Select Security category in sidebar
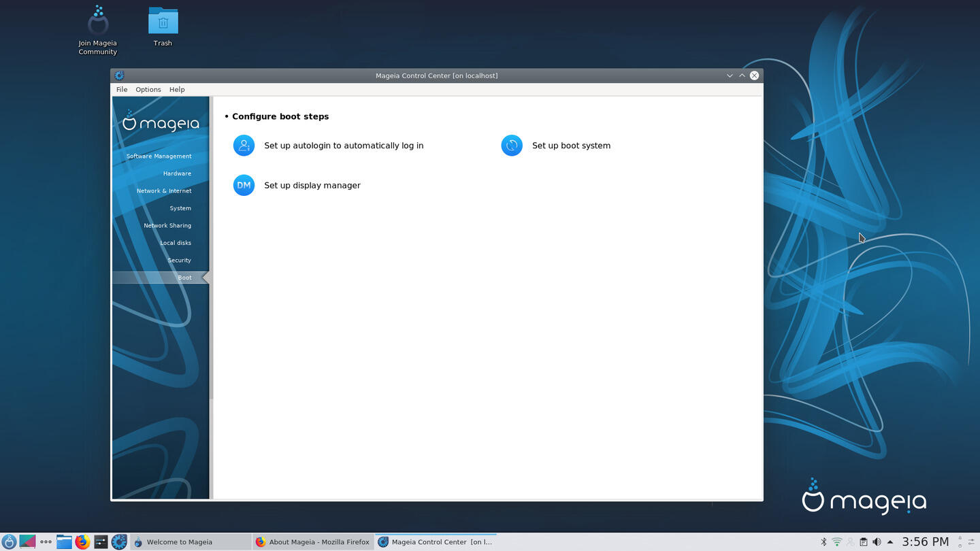The height and width of the screenshot is (551, 980). [x=180, y=260]
